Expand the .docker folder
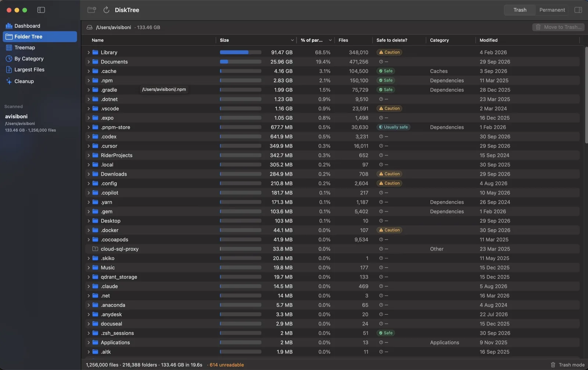The width and height of the screenshot is (588, 370). 89,230
